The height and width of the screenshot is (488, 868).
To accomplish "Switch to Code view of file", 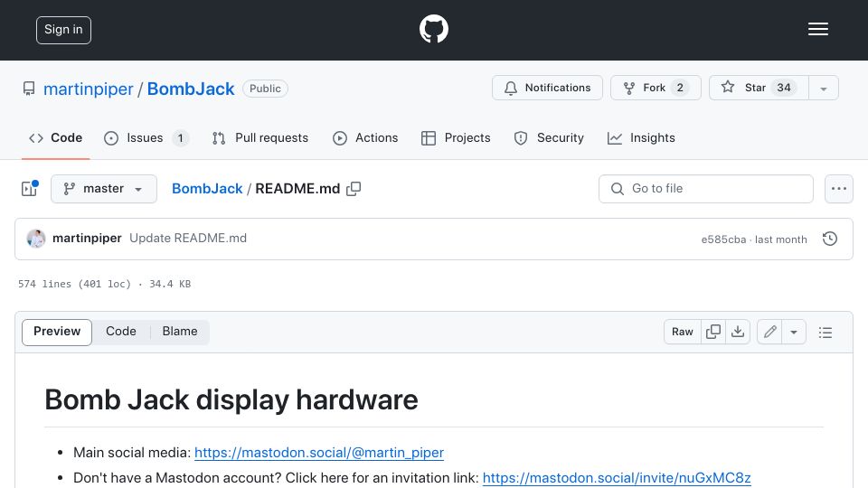I will click(x=120, y=332).
